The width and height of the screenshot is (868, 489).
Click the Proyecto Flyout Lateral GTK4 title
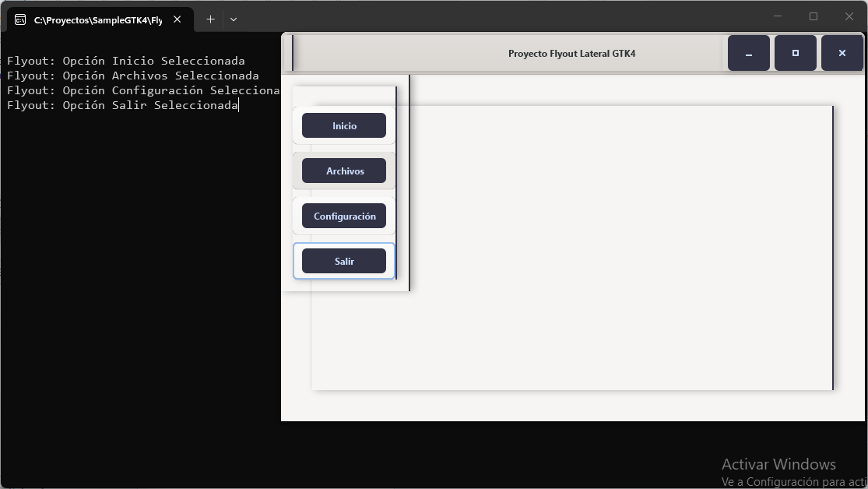pyautogui.click(x=572, y=54)
